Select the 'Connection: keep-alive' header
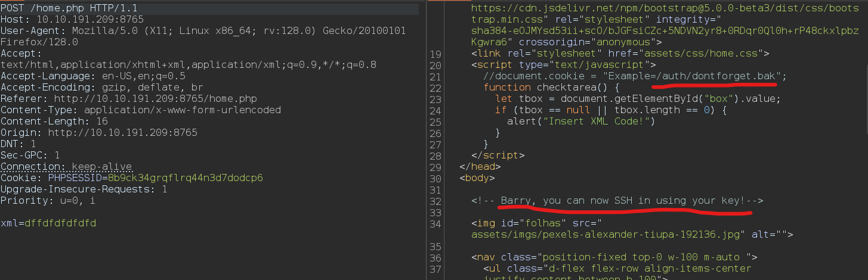Viewport: 868px width, 280px height. pos(66,167)
